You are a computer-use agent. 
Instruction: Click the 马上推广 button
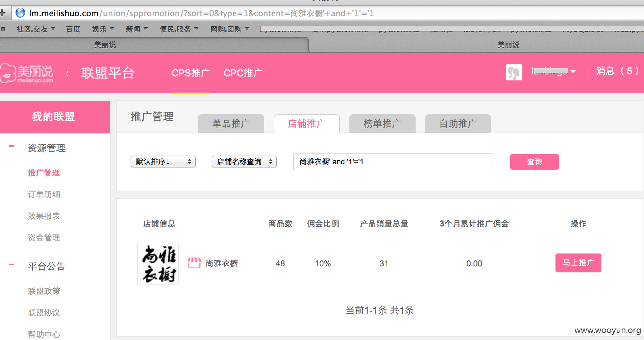pos(578,263)
